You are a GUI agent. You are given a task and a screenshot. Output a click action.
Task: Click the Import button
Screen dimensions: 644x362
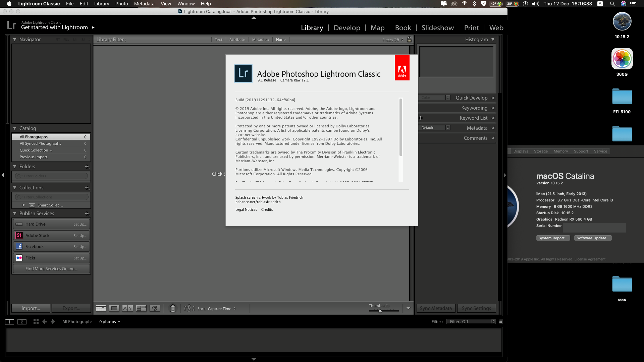[31, 308]
